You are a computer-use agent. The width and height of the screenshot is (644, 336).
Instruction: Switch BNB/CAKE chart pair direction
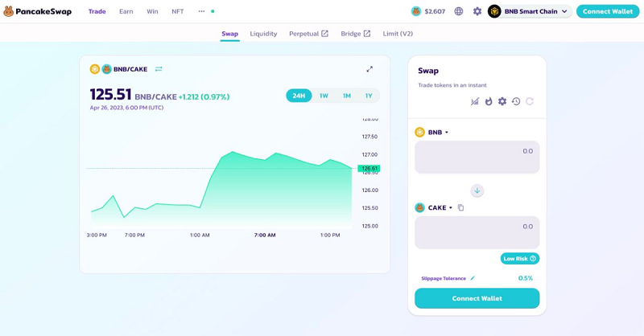(159, 69)
